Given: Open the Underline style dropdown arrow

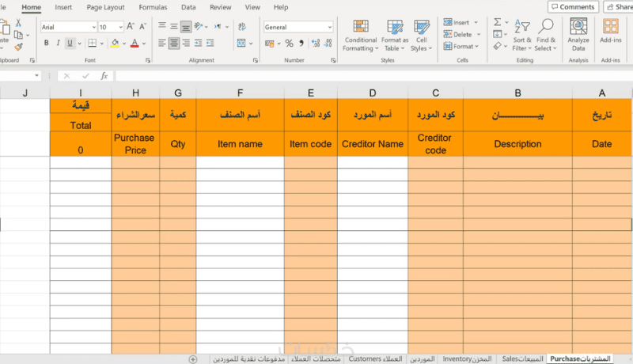Looking at the screenshot, I should 80,44.
